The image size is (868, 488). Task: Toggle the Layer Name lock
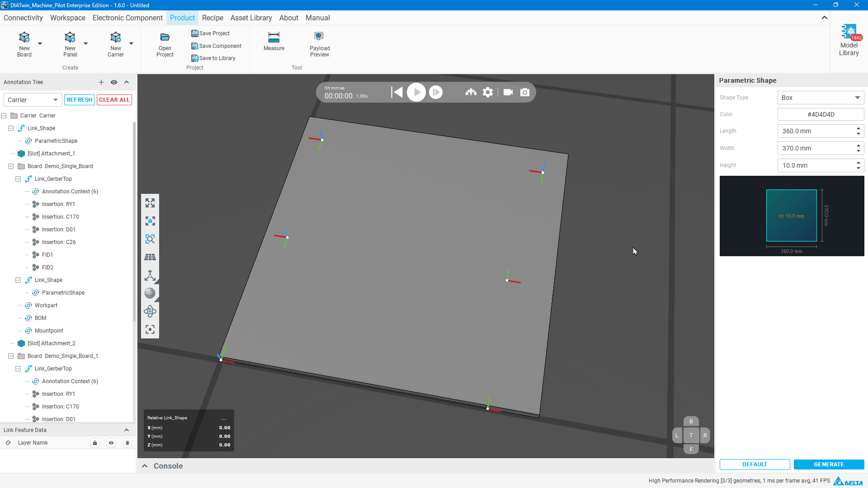click(x=95, y=443)
